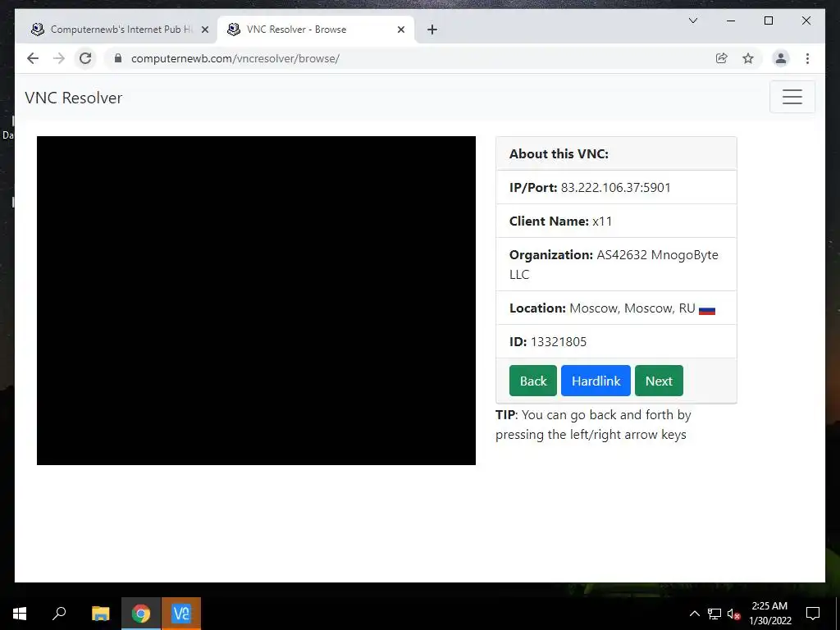
Task: Click the TIP about arrow keys
Action: tap(594, 425)
